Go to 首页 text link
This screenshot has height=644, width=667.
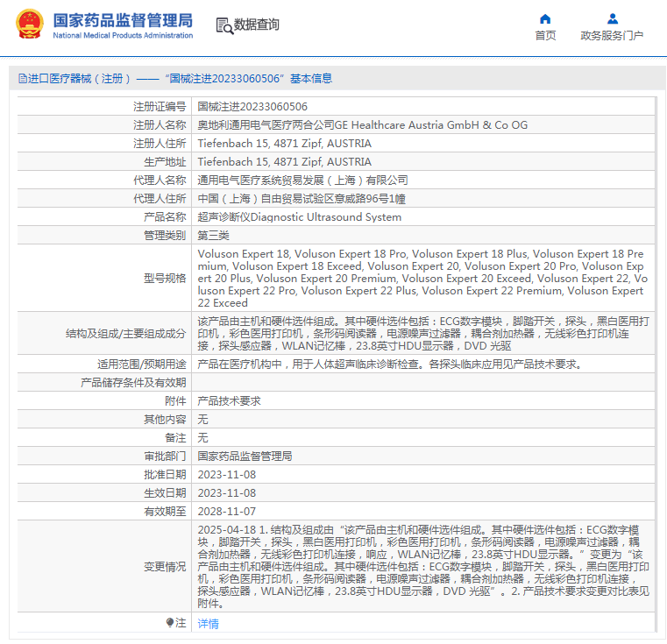[x=545, y=36]
